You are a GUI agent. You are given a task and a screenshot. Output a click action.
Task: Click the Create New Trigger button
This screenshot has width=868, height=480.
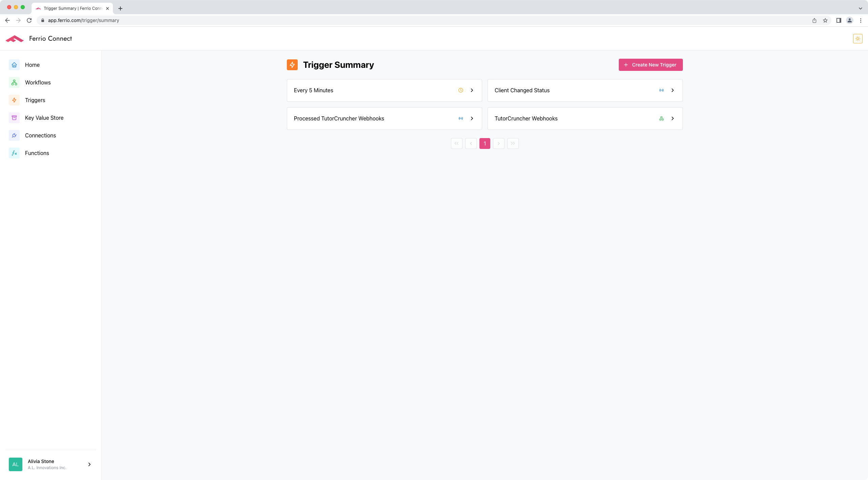(x=650, y=65)
